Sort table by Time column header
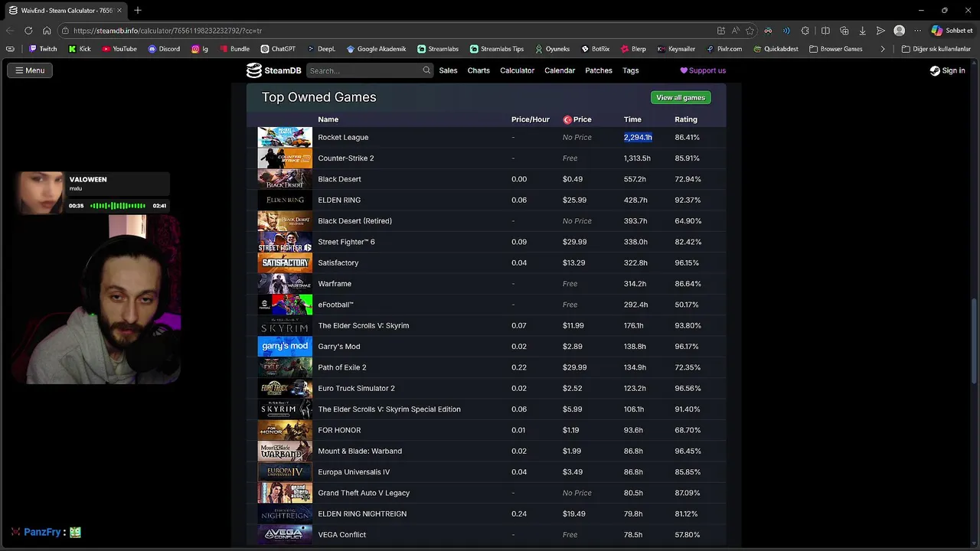The width and height of the screenshot is (980, 551). tap(632, 119)
